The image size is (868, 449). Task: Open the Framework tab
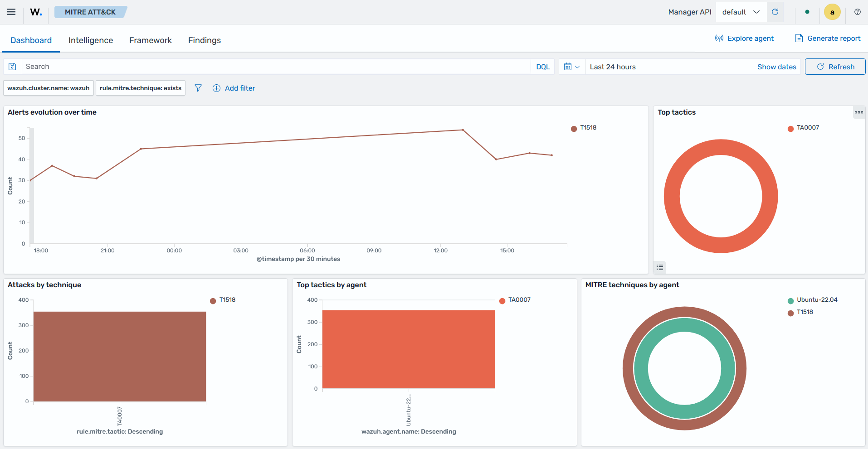pos(151,40)
